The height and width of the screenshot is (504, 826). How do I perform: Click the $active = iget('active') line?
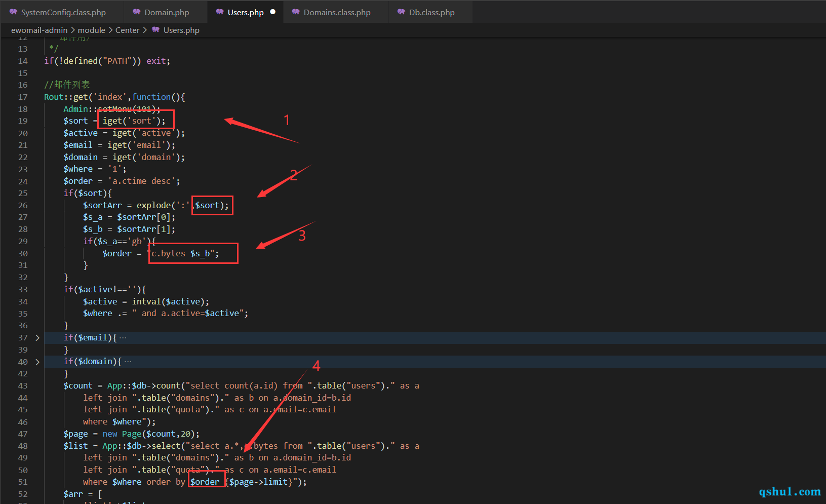124,133
